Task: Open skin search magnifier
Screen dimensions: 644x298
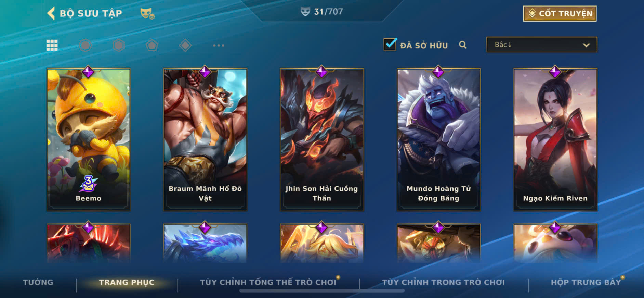Action: pos(463,45)
